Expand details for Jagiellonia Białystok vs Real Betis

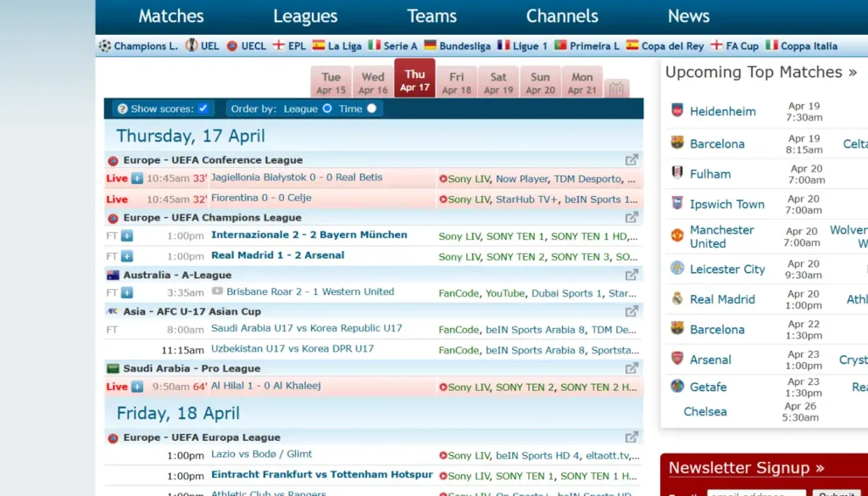(137, 179)
